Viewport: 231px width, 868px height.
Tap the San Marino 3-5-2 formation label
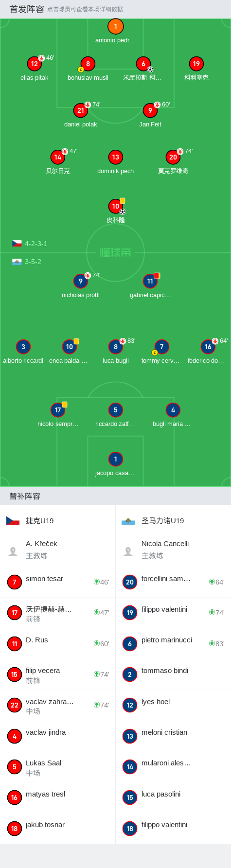27,262
